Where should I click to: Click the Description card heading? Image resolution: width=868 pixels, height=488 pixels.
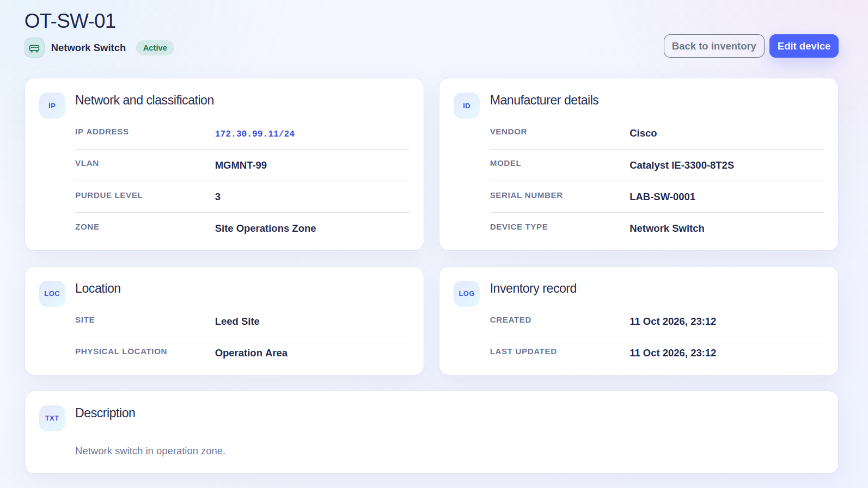105,413
